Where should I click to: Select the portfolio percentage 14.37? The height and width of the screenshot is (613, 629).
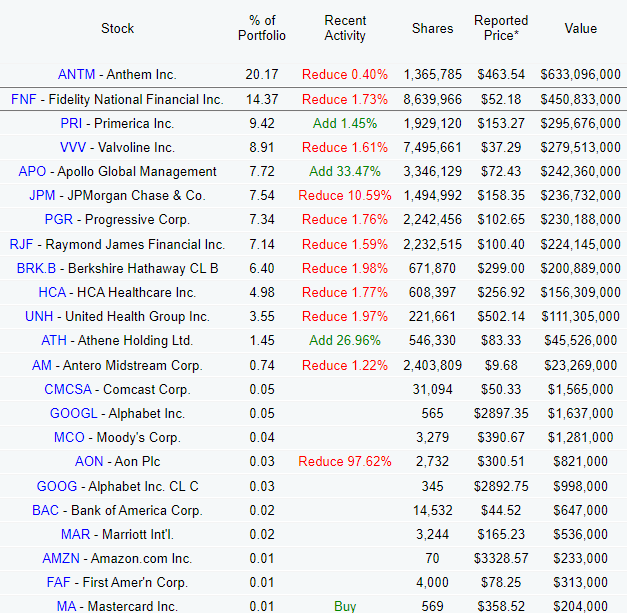pos(262,99)
